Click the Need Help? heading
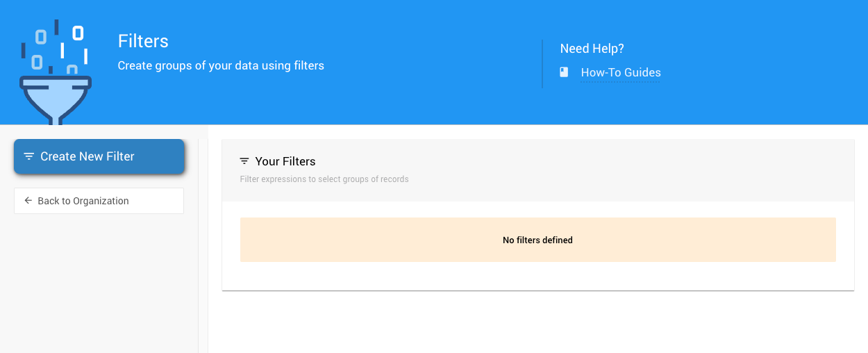The height and width of the screenshot is (353, 868). (592, 49)
